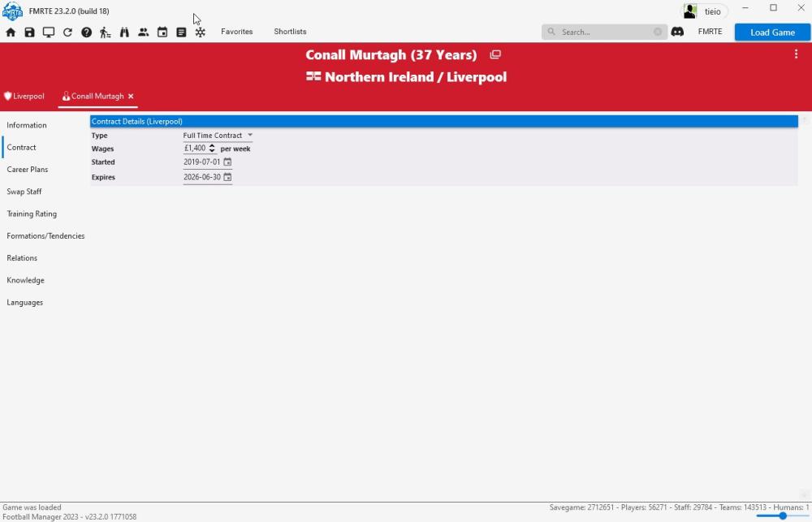Open the binoculars scout icon
Image resolution: width=812 pixels, height=522 pixels.
124,32
